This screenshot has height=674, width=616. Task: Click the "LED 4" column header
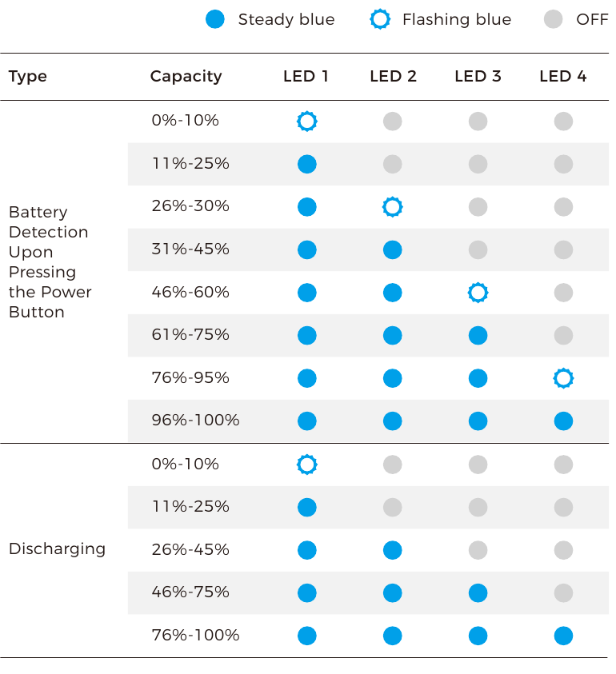pyautogui.click(x=562, y=77)
